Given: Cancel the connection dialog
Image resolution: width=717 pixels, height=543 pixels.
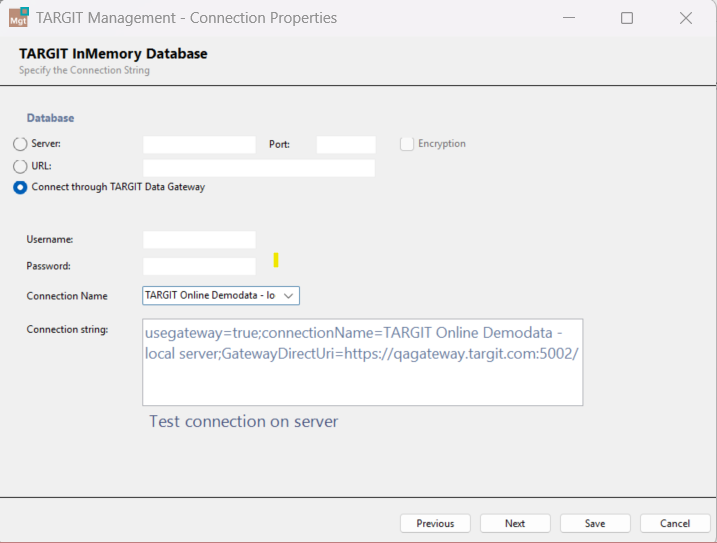Looking at the screenshot, I should (675, 523).
